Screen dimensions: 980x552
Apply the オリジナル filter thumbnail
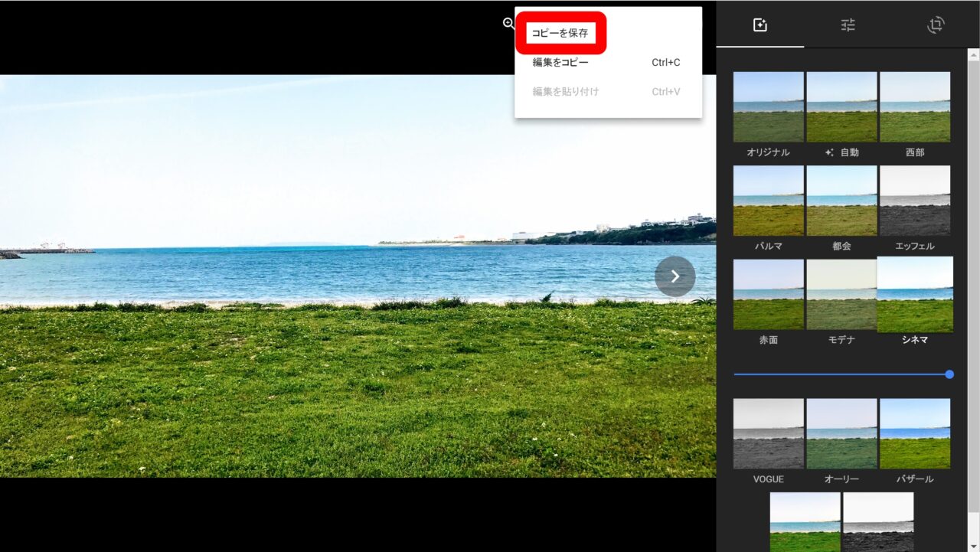768,107
